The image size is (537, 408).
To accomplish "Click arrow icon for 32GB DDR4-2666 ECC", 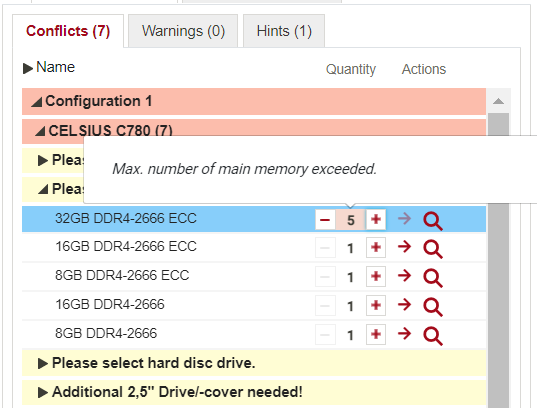I will coord(404,218).
